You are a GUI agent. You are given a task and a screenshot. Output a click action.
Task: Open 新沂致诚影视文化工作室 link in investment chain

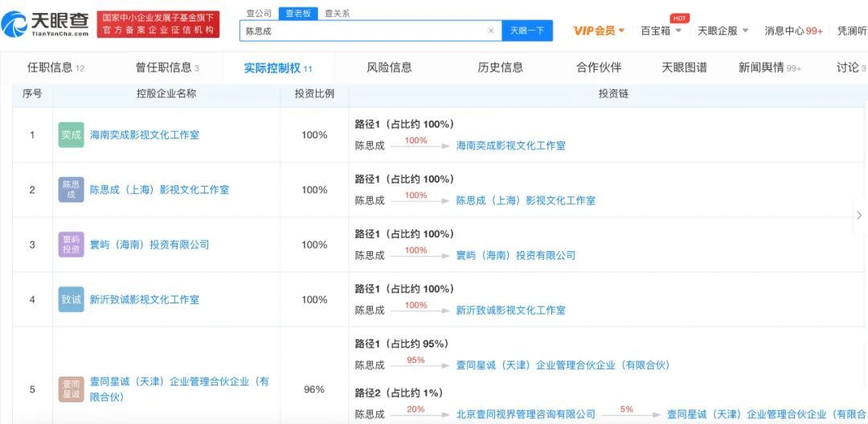coord(511,311)
